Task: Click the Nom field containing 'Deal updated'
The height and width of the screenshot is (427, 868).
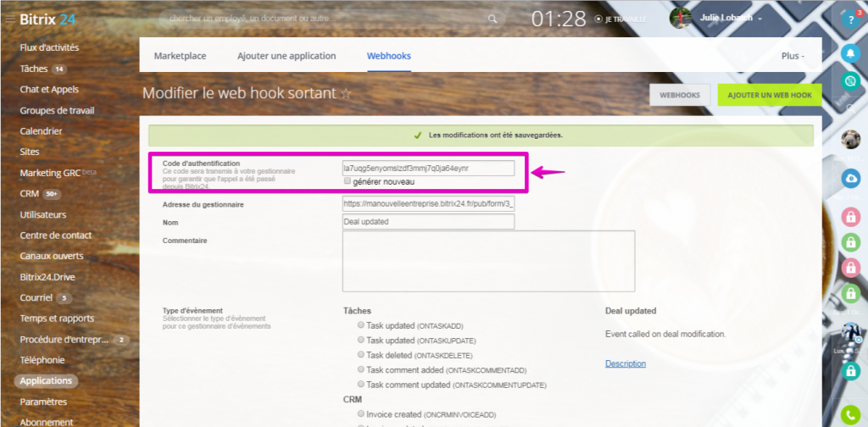Action: click(x=428, y=222)
